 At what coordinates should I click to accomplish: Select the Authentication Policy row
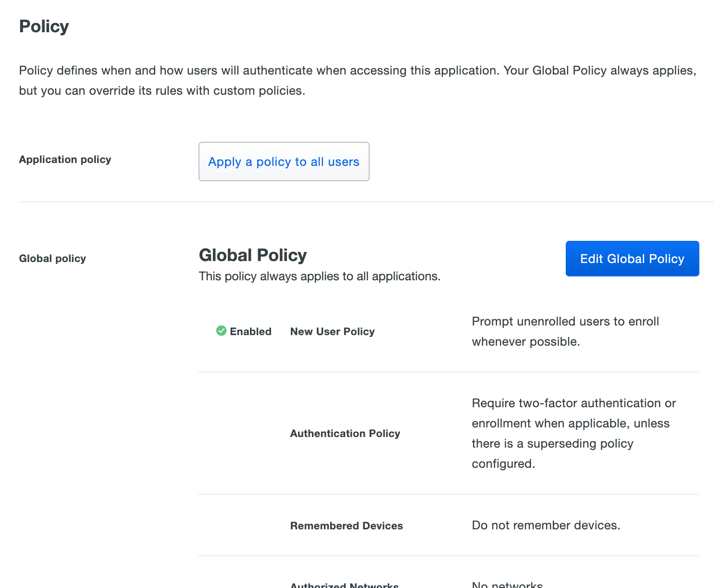(345, 433)
